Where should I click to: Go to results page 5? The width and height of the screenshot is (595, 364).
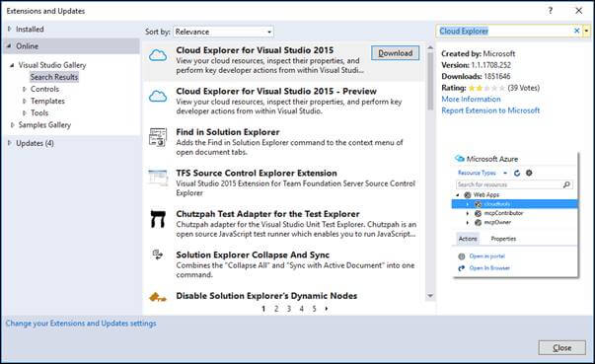[314, 309]
